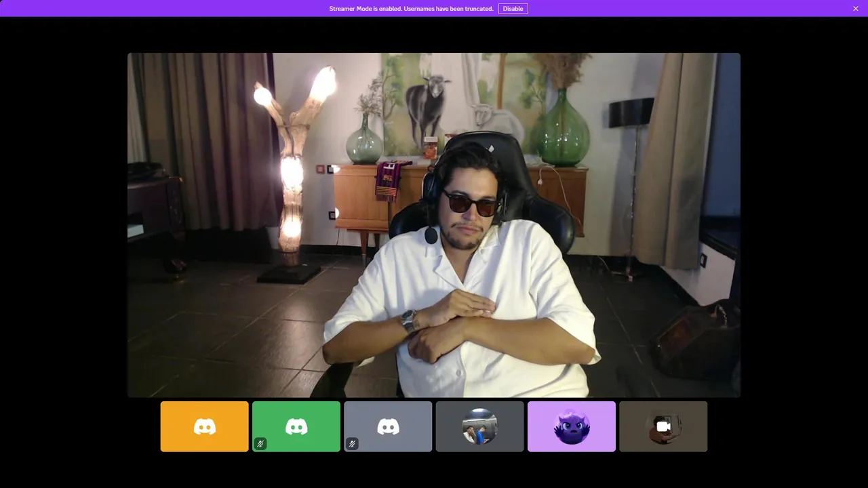Click the 'Streamer Mode is enabled' banner text

pyautogui.click(x=411, y=9)
